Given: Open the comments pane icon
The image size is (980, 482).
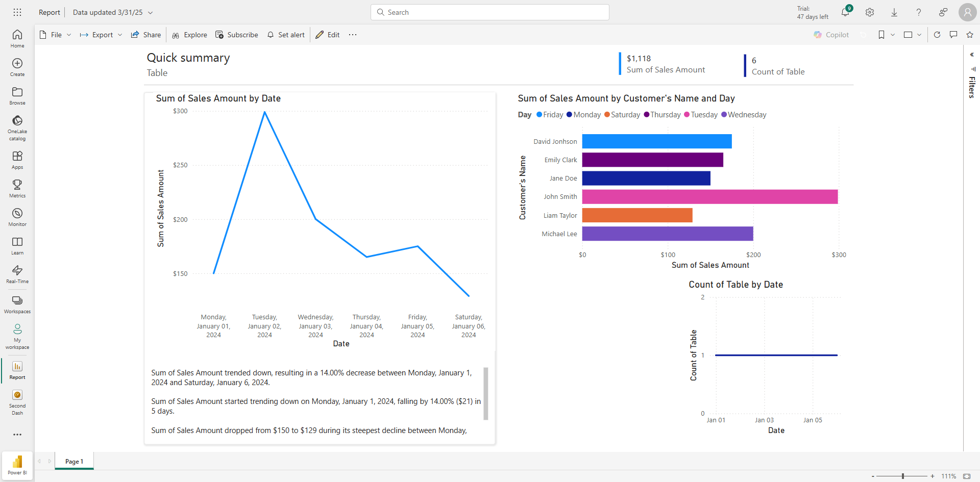Looking at the screenshot, I should (953, 35).
